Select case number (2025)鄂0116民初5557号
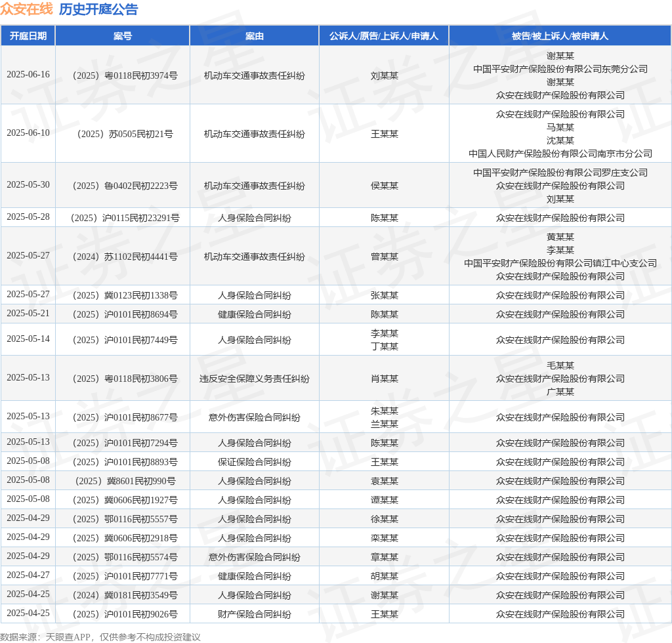This screenshot has width=672, height=643. [125, 519]
